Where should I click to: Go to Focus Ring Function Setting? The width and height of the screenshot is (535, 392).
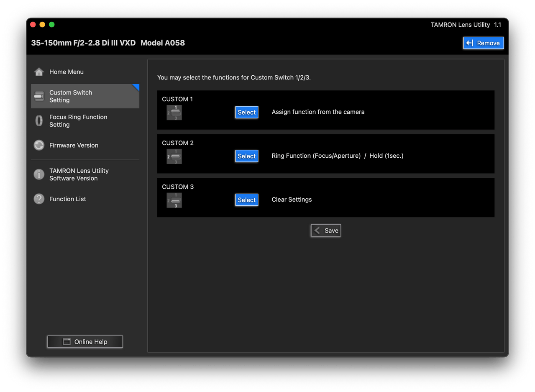pyautogui.click(x=85, y=121)
